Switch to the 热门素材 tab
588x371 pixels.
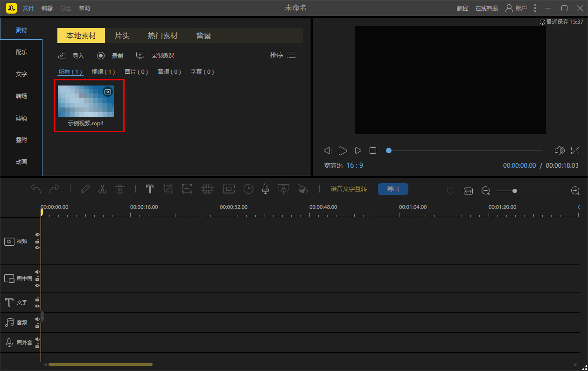tap(162, 36)
